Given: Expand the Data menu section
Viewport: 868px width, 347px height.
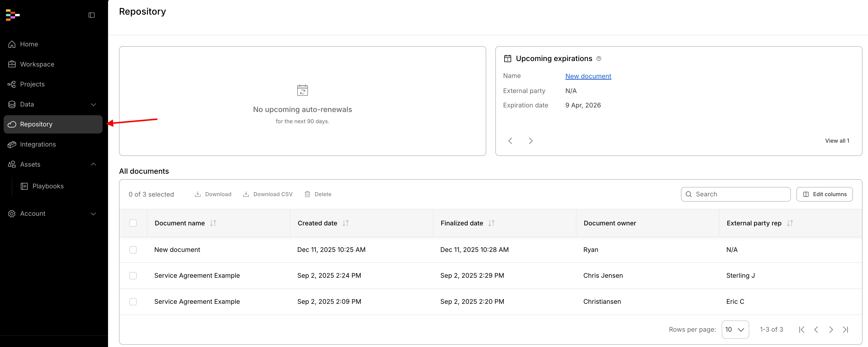Looking at the screenshot, I should coord(93,104).
